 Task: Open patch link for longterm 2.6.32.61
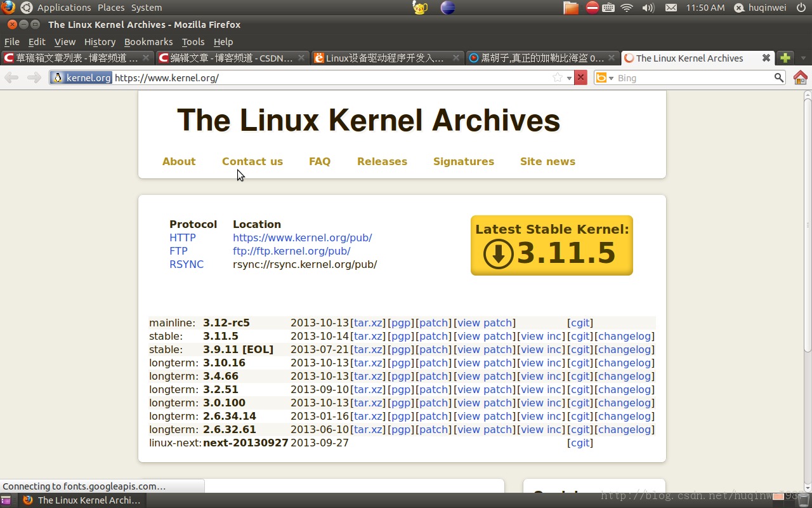[x=434, y=429]
